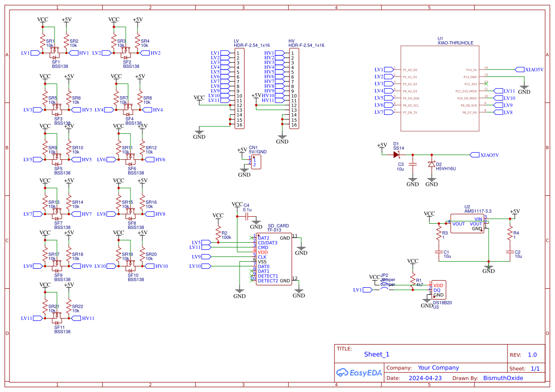Select the XIAO-THRUHOLE module U1 symbol
The width and height of the screenshot is (555, 392).
point(440,88)
